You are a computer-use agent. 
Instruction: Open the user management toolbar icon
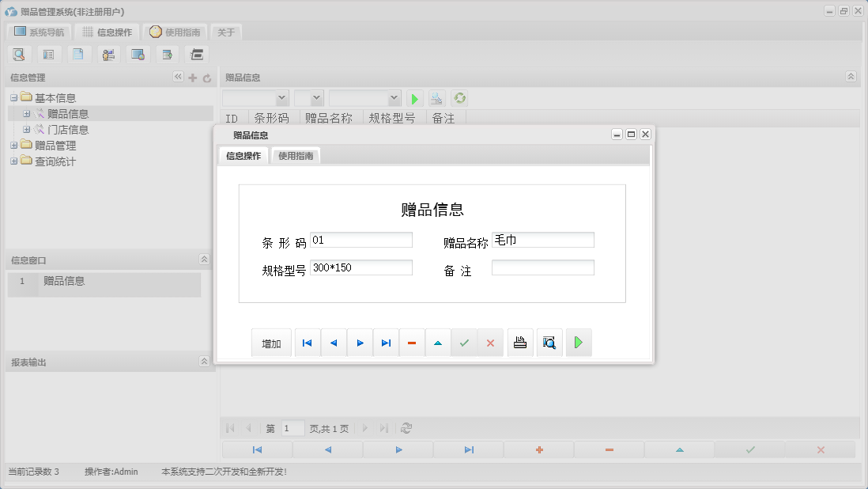coord(108,54)
